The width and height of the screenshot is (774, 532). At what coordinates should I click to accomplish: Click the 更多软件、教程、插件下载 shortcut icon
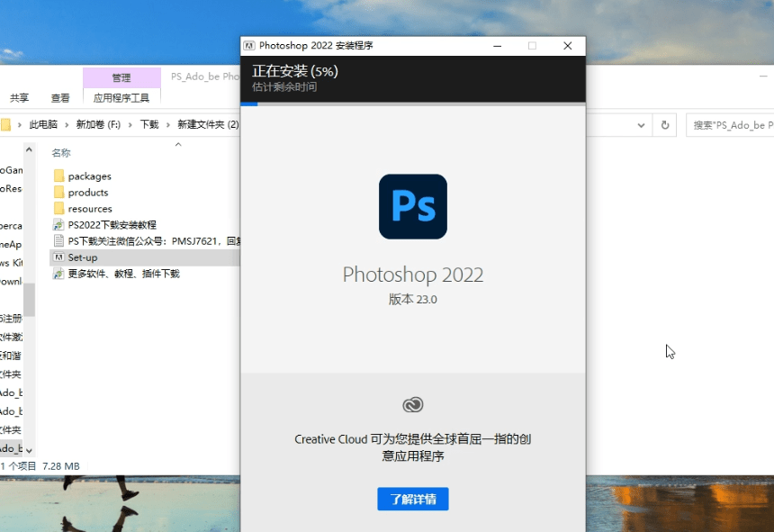(58, 272)
